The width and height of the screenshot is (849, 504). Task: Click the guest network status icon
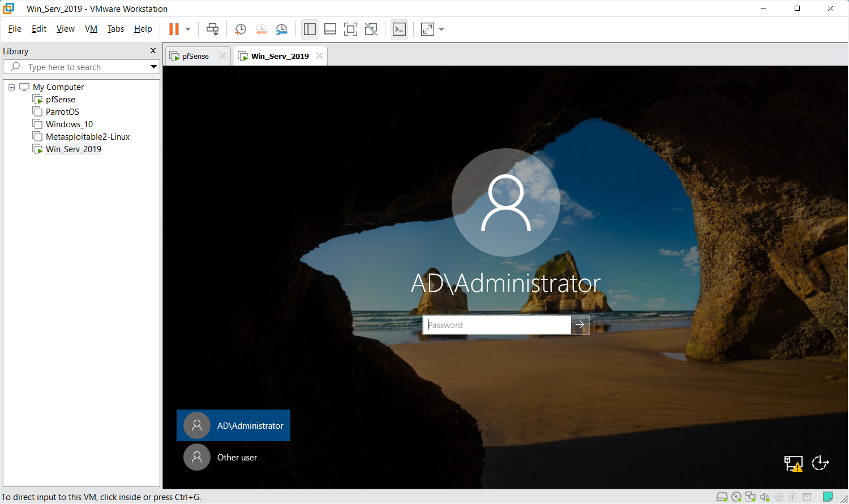(793, 463)
